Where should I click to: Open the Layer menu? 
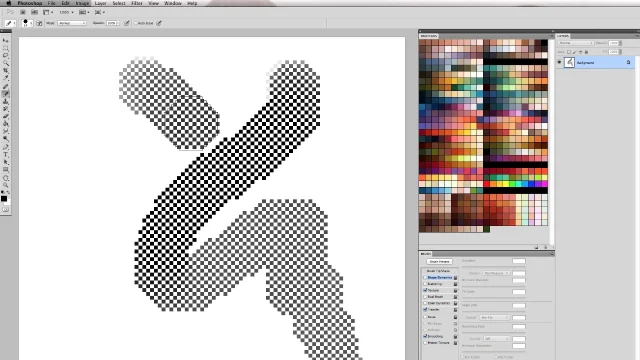click(x=100, y=3)
